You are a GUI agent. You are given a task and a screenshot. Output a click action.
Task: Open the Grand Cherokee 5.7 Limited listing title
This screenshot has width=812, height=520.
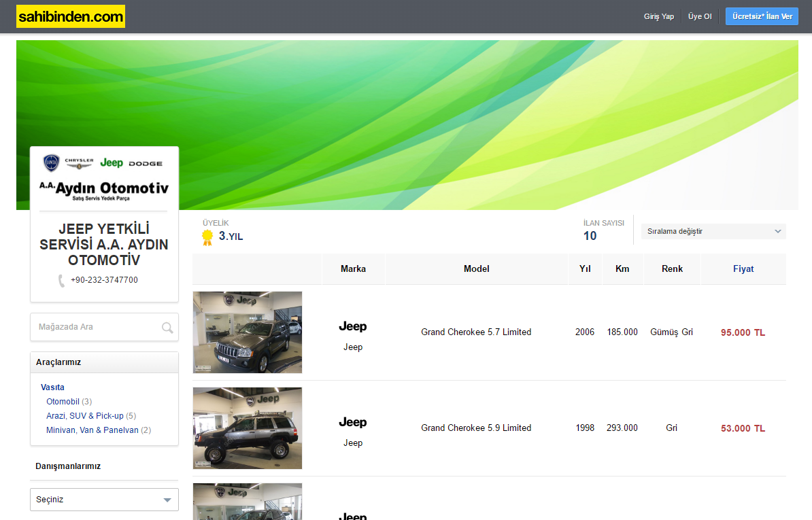click(x=476, y=332)
